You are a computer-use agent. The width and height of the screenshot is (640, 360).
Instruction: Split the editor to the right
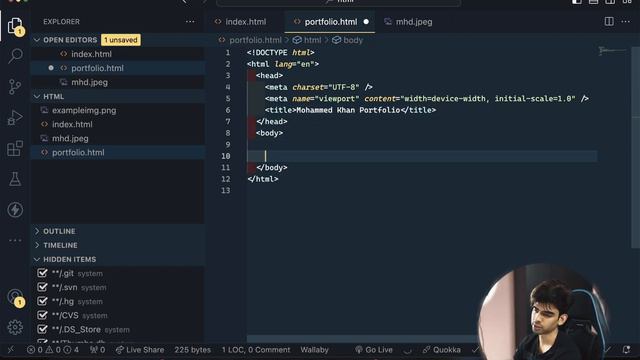pyautogui.click(x=609, y=22)
